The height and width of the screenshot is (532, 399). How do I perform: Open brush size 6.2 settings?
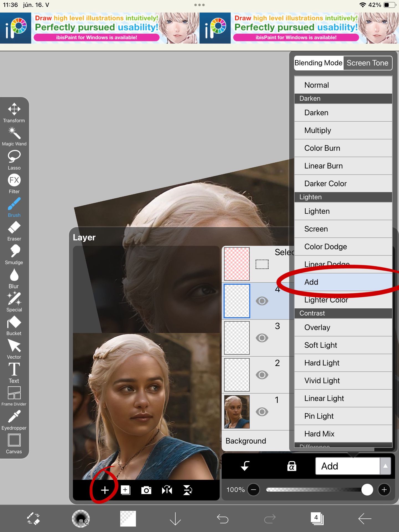81,519
